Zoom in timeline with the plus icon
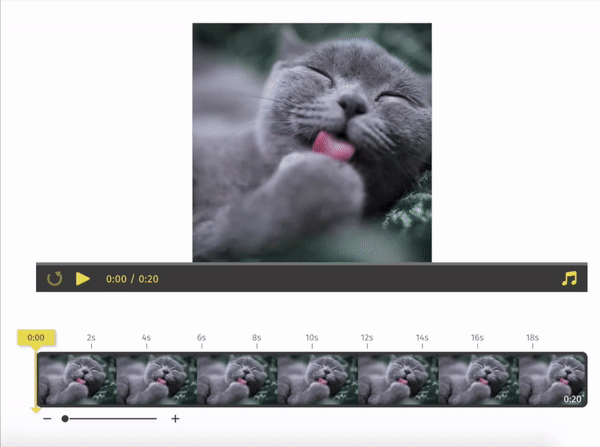The height and width of the screenshot is (447, 600). (175, 419)
